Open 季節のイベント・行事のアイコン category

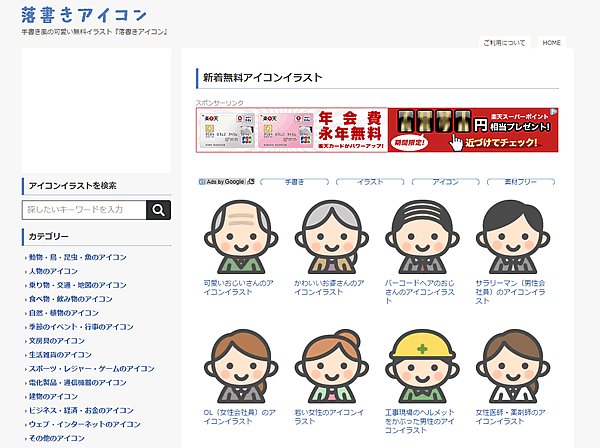(x=81, y=327)
